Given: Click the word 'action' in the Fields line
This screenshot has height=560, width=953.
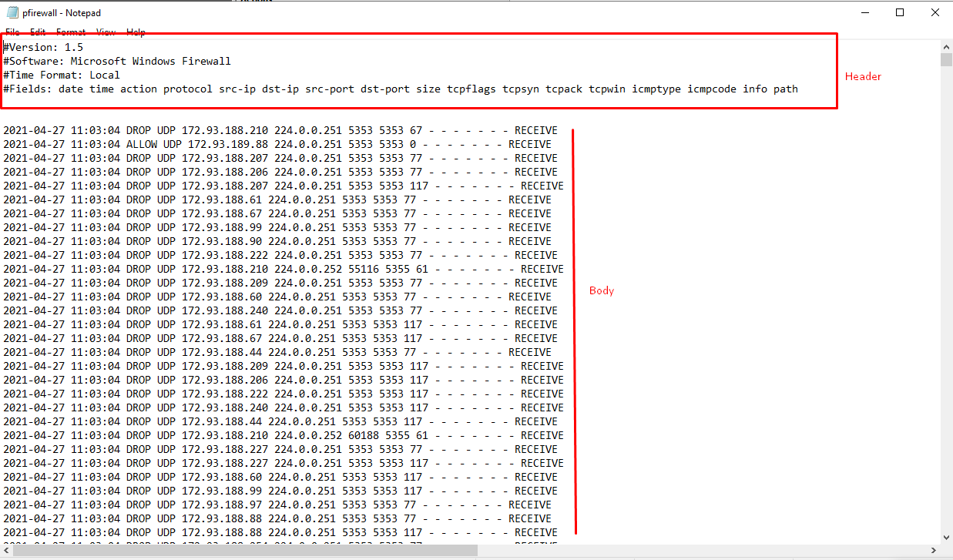Looking at the screenshot, I should tap(139, 89).
